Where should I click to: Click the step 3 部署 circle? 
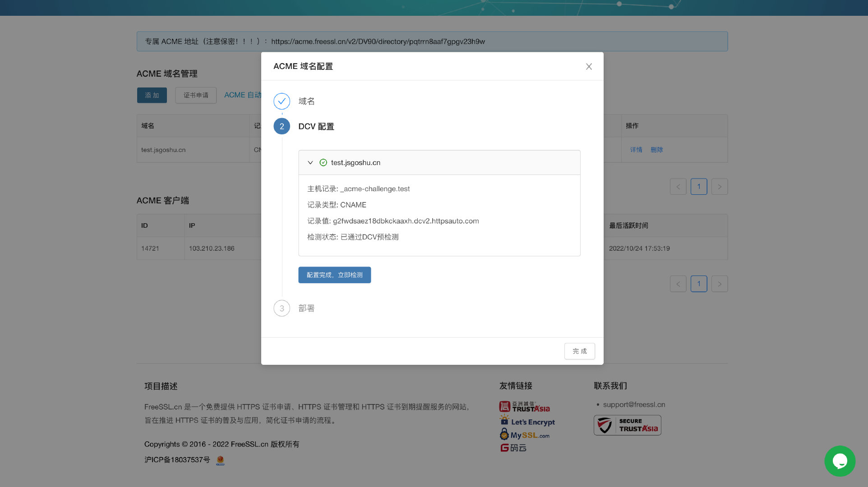pyautogui.click(x=282, y=308)
